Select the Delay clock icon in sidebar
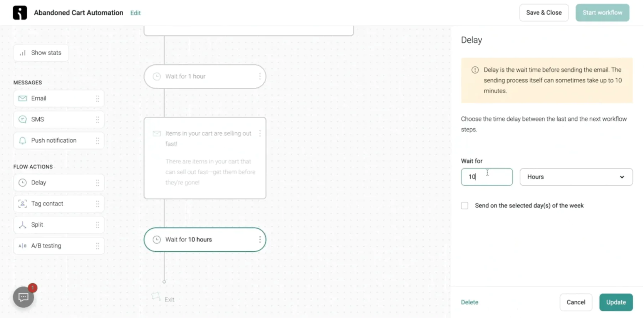 pyautogui.click(x=23, y=183)
